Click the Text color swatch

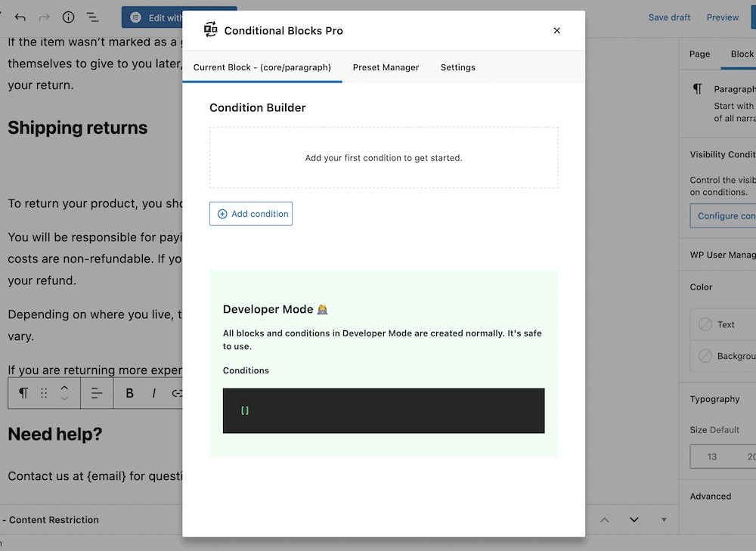pyautogui.click(x=705, y=324)
